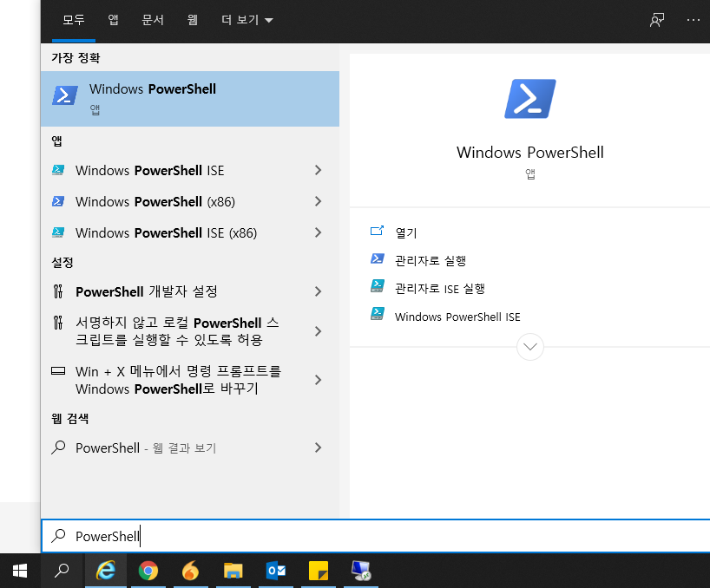Viewport: 710px width, 588px height.
Task: Expand arrow for Windows PowerShell ISE
Action: coord(318,171)
